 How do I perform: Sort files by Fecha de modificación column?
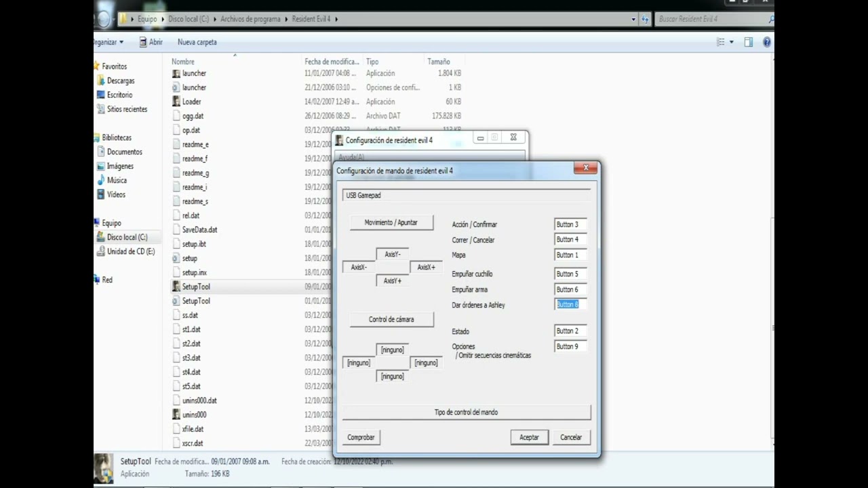[332, 62]
